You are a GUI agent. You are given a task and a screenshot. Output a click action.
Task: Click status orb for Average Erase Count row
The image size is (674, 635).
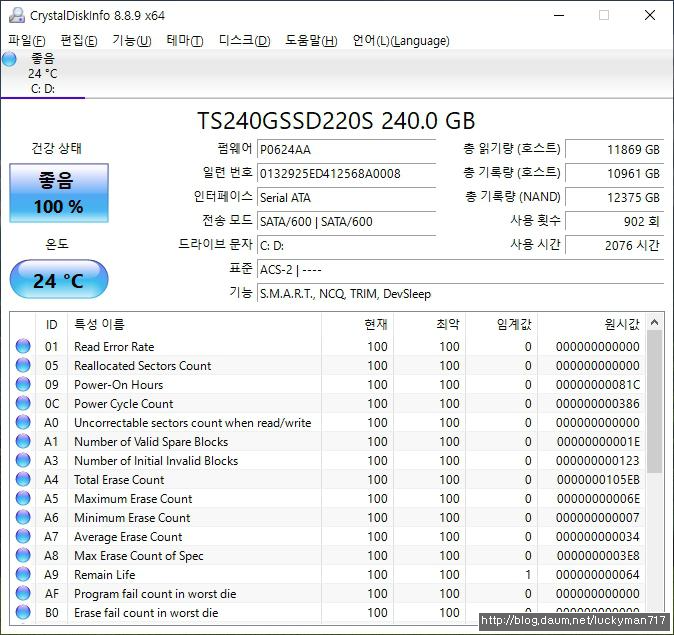pyautogui.click(x=23, y=536)
